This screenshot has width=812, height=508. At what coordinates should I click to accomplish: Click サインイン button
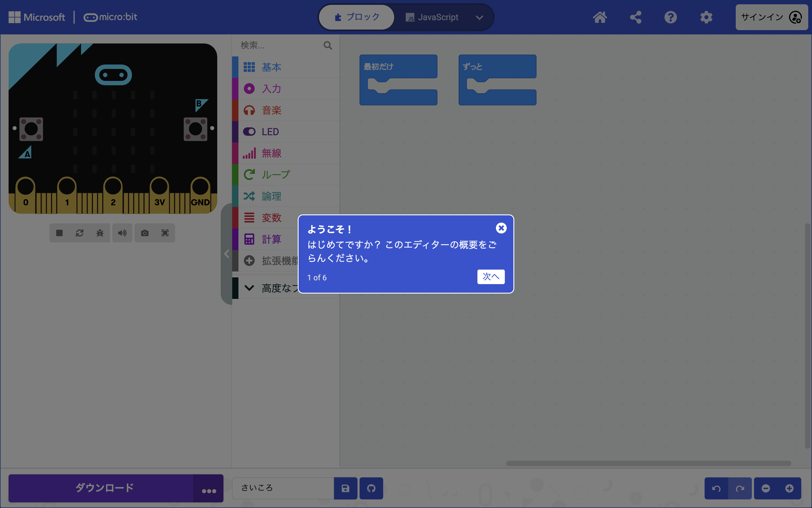771,17
